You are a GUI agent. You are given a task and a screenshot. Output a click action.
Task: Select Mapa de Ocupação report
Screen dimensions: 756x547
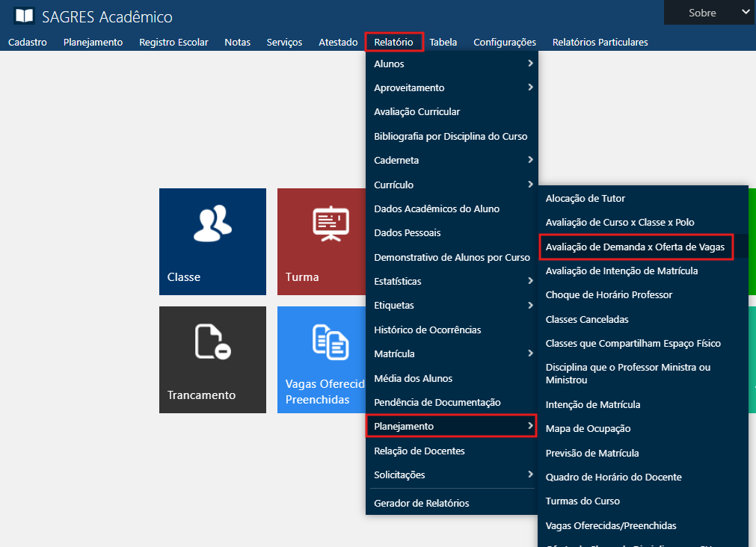[x=588, y=428]
